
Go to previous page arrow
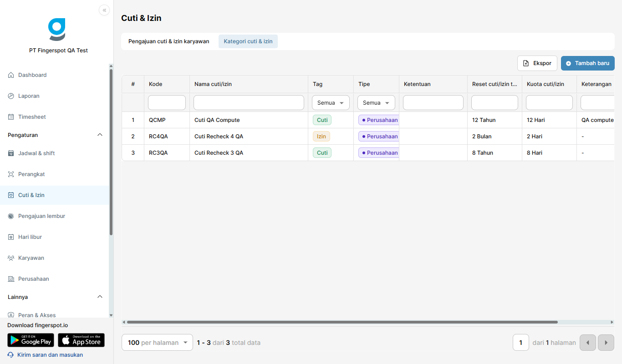click(588, 343)
